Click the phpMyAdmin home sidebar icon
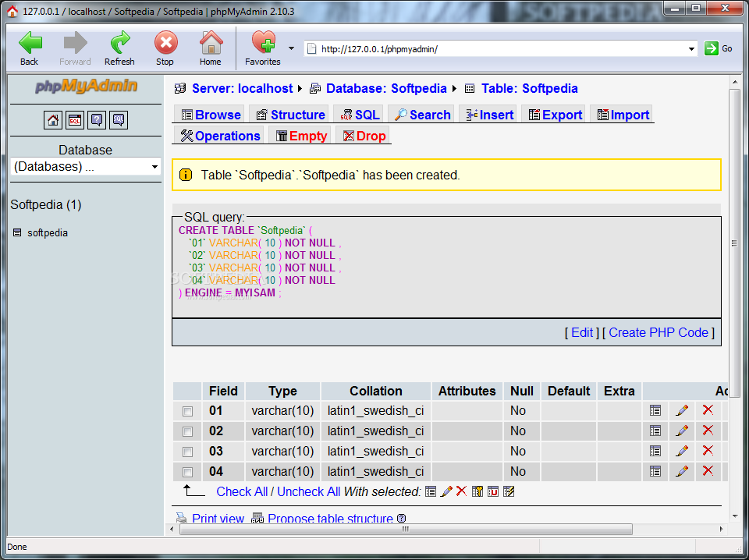The width and height of the screenshot is (749, 560). [53, 120]
